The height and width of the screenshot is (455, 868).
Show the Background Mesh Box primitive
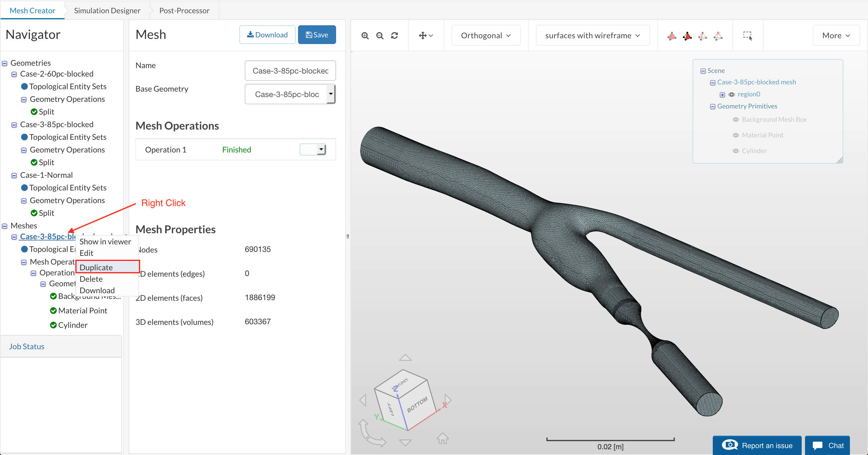[x=736, y=120]
